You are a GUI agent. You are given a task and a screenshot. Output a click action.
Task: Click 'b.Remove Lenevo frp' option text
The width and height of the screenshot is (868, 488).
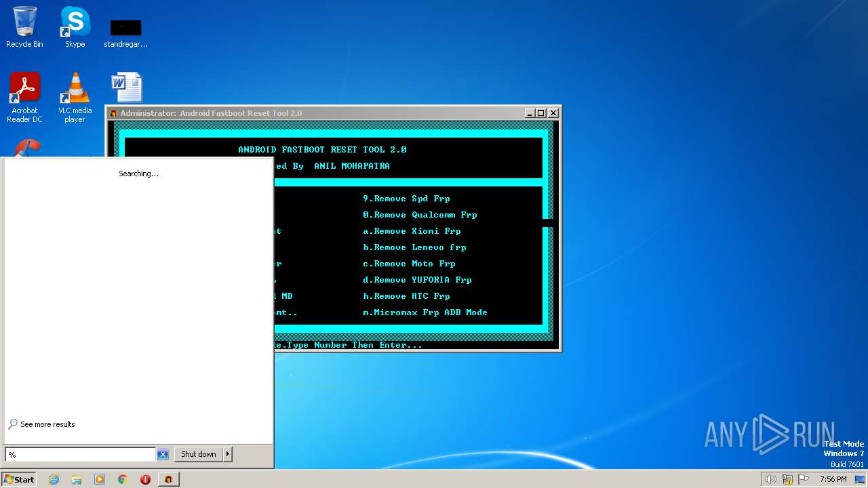tap(414, 247)
